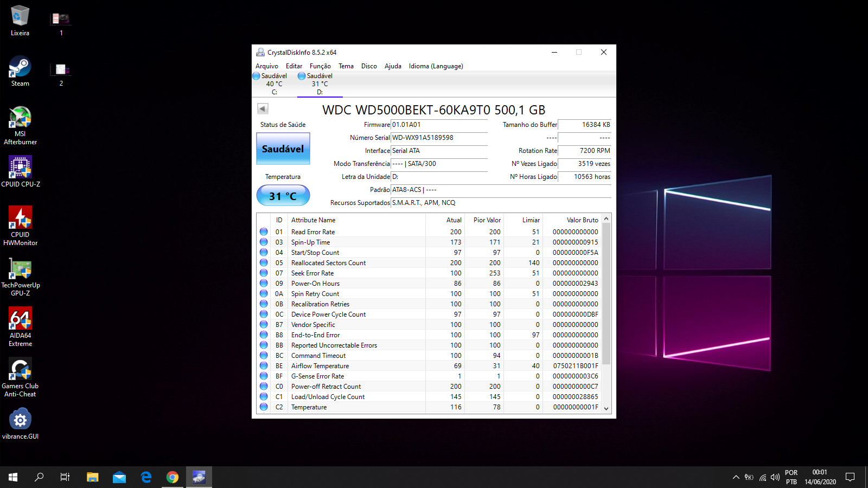The image size is (868, 488).
Task: Open the notification center icon
Action: click(850, 477)
